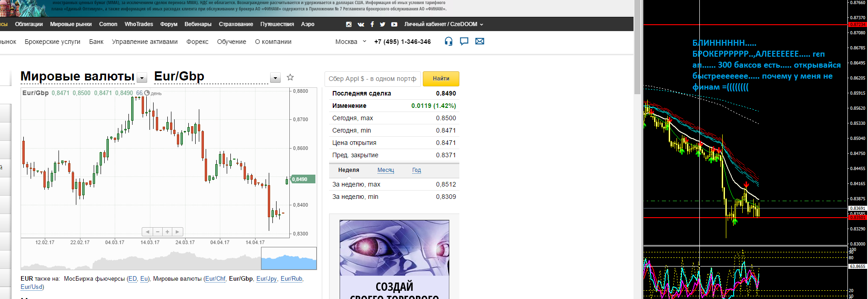Click the Последняя сделка value 0.8490
The width and height of the screenshot is (868, 299).
click(446, 93)
